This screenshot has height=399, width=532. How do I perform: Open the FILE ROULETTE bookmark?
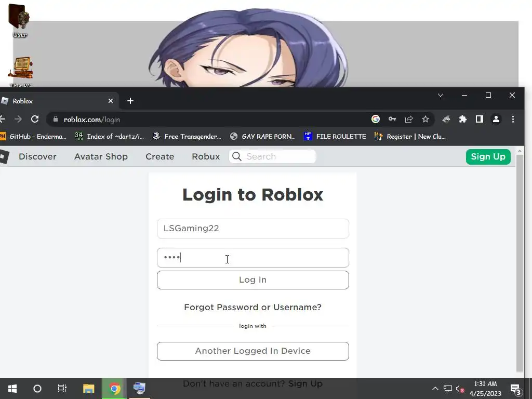coord(335,137)
